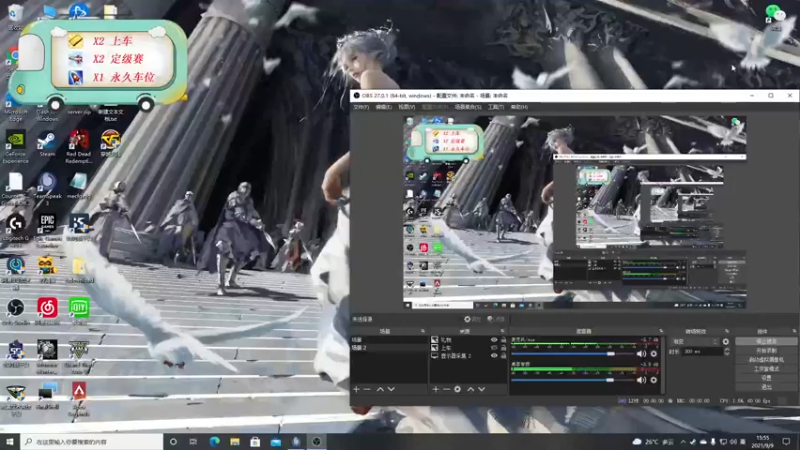800x450 pixels.
Task: Move selected source down with arrow
Action: coord(481,389)
